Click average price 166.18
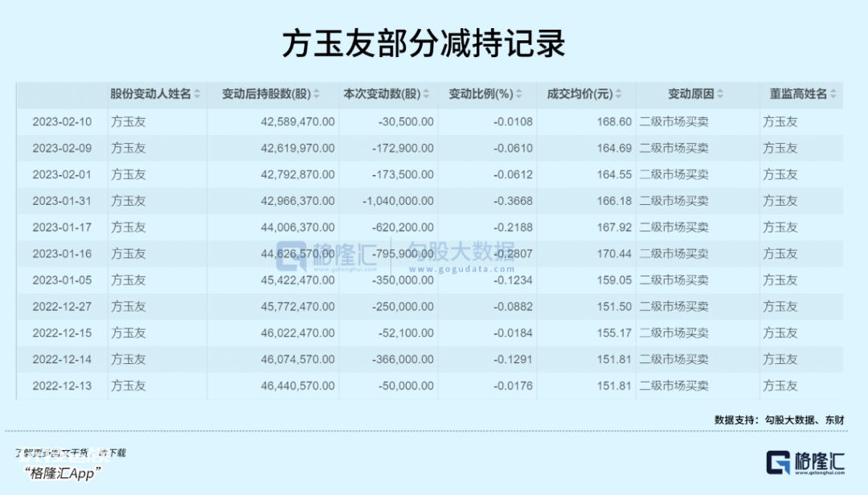 click(x=614, y=201)
